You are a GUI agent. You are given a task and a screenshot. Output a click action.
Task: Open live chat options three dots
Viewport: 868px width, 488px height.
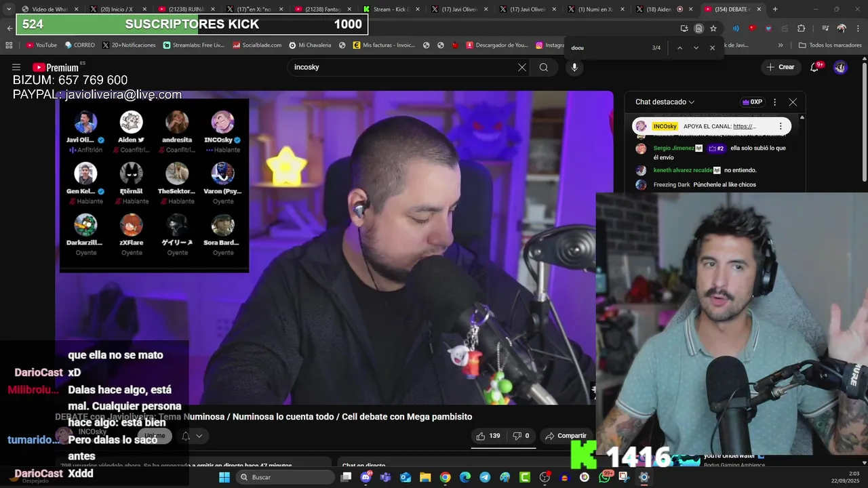774,102
